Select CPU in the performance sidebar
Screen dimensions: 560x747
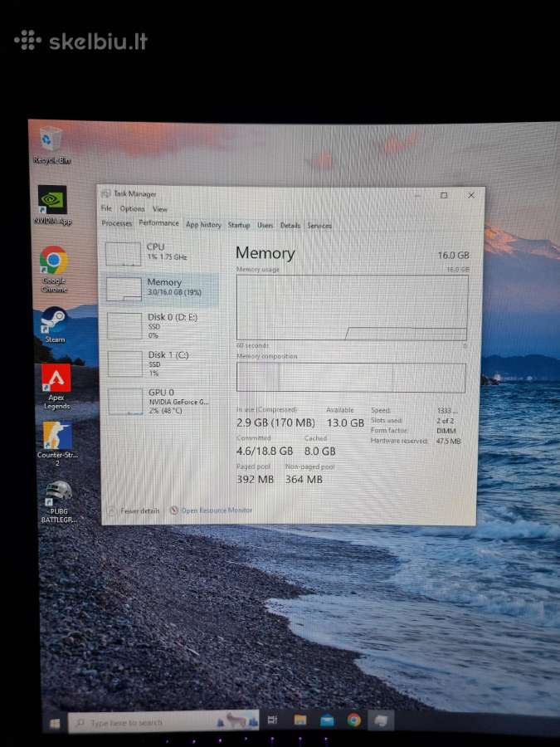[161, 252]
